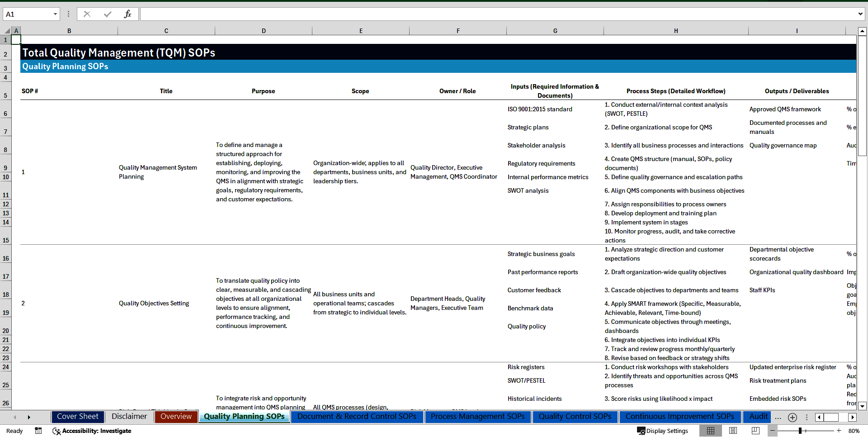Select Page Break Preview icon
The width and height of the screenshot is (868, 437).
756,431
